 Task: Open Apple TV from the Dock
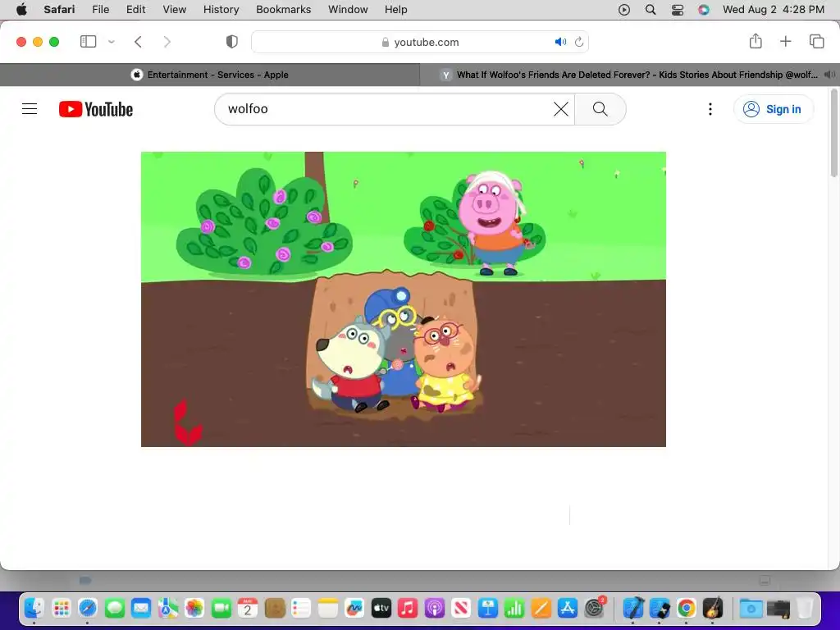pos(381,608)
